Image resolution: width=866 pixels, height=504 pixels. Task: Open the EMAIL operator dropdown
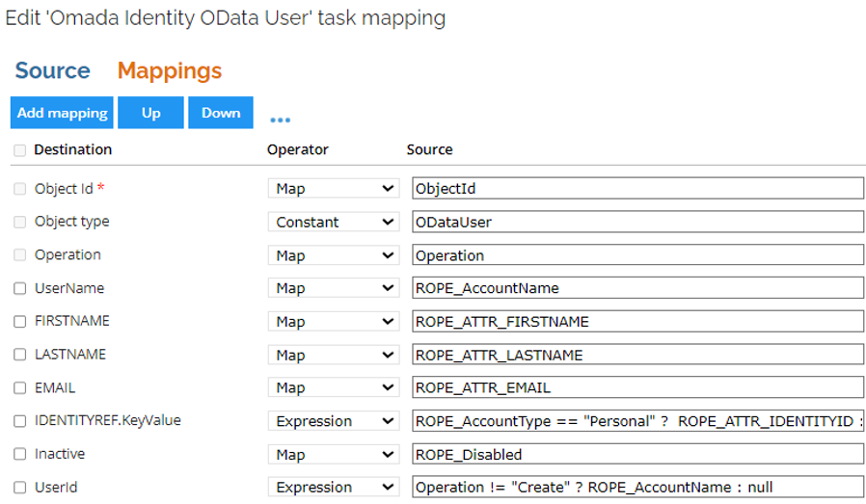(x=334, y=387)
